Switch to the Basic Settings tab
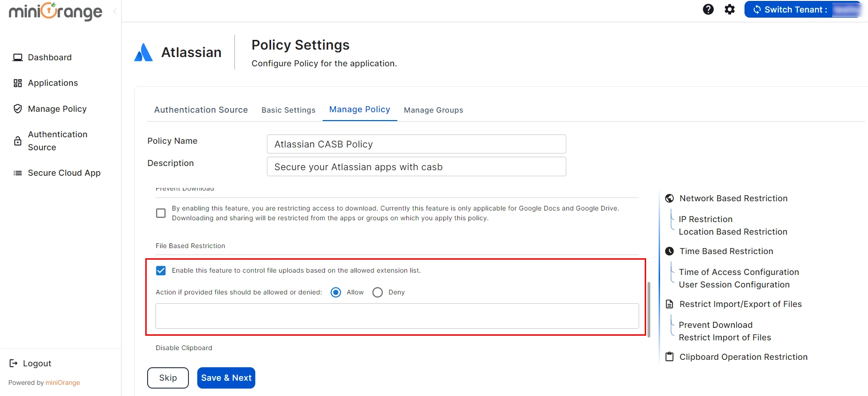The height and width of the screenshot is (396, 868). coord(288,110)
